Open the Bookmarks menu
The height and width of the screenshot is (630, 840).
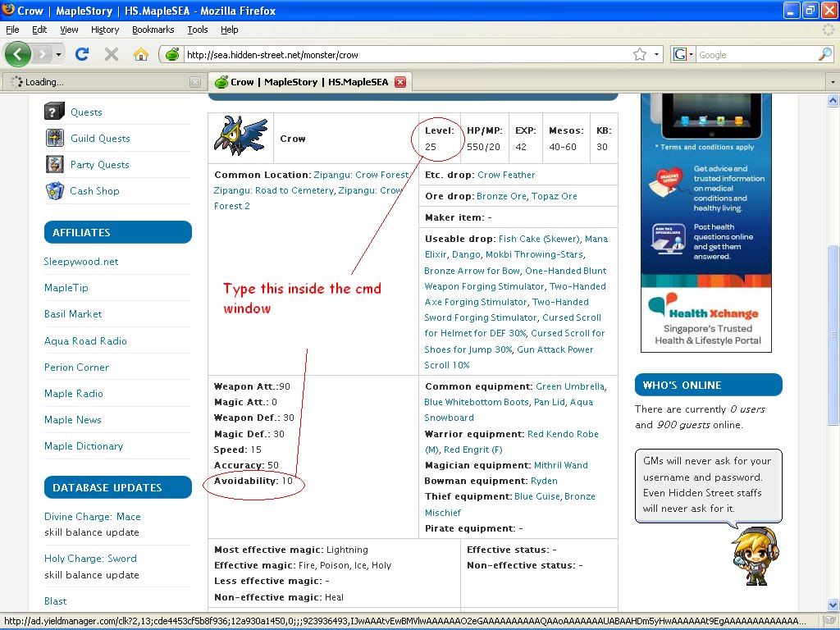pyautogui.click(x=153, y=30)
